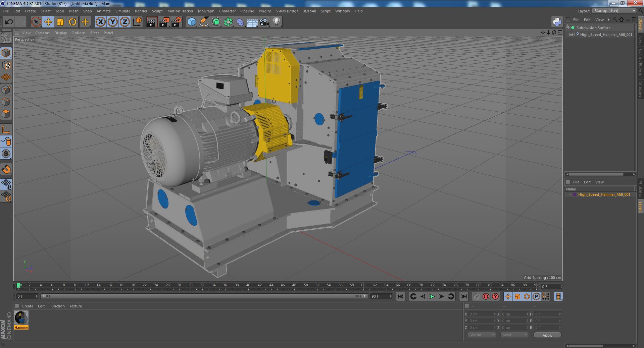Play the animation forward
Viewport: 644px width, 348px height.
[x=432, y=296]
